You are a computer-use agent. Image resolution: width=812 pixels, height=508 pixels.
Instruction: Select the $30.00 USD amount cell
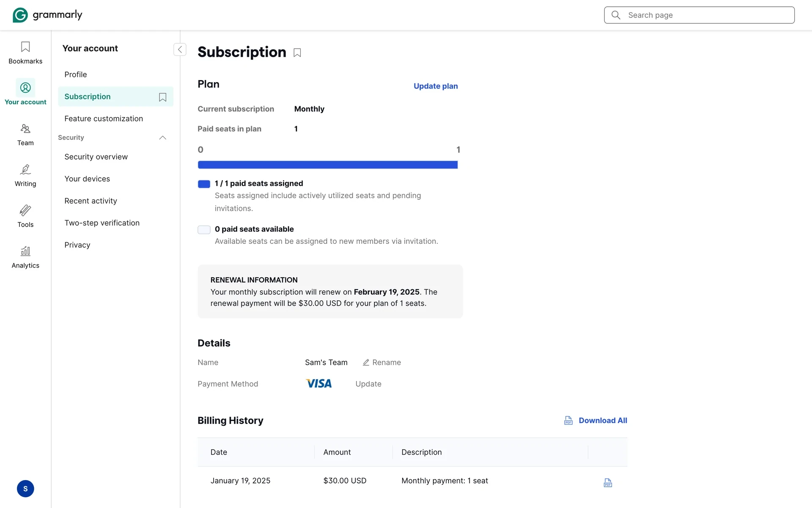point(345,481)
